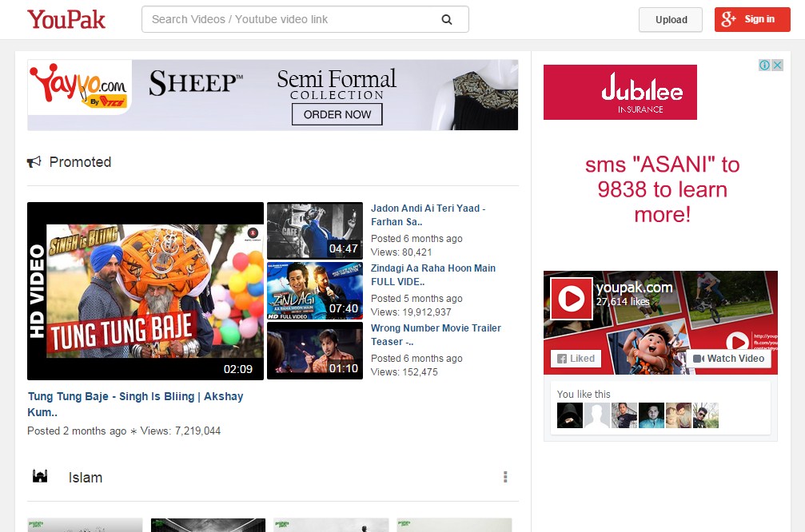805x532 pixels.
Task: Click the Views: 19,912,937 text
Action: tap(411, 312)
